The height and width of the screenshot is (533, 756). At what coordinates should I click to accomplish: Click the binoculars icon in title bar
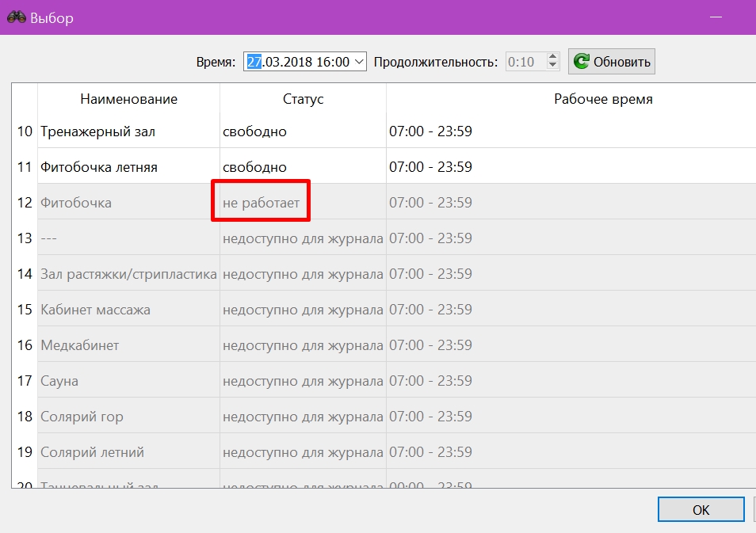17,17
